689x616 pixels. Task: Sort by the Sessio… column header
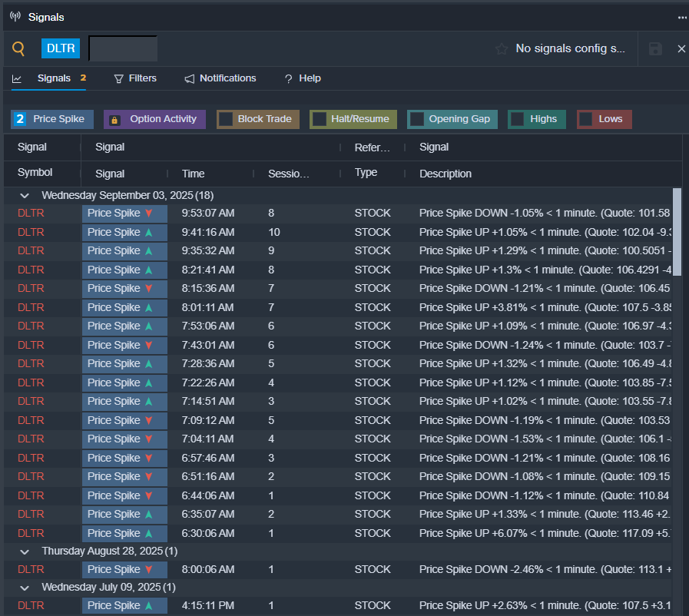point(289,174)
